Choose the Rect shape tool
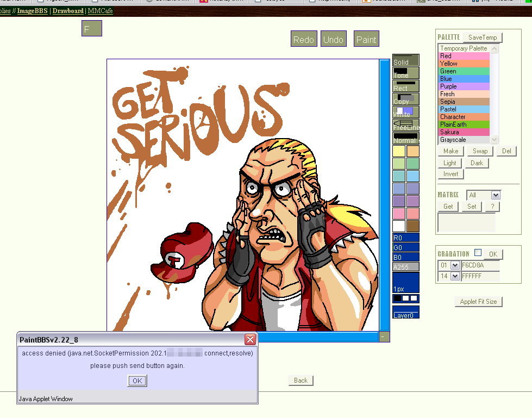This screenshot has height=418, width=532. (405, 86)
